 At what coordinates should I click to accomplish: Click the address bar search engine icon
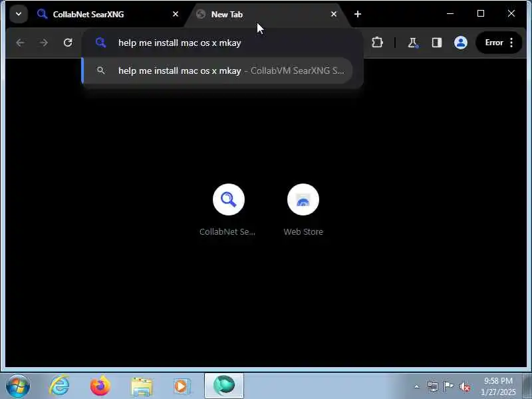[101, 43]
